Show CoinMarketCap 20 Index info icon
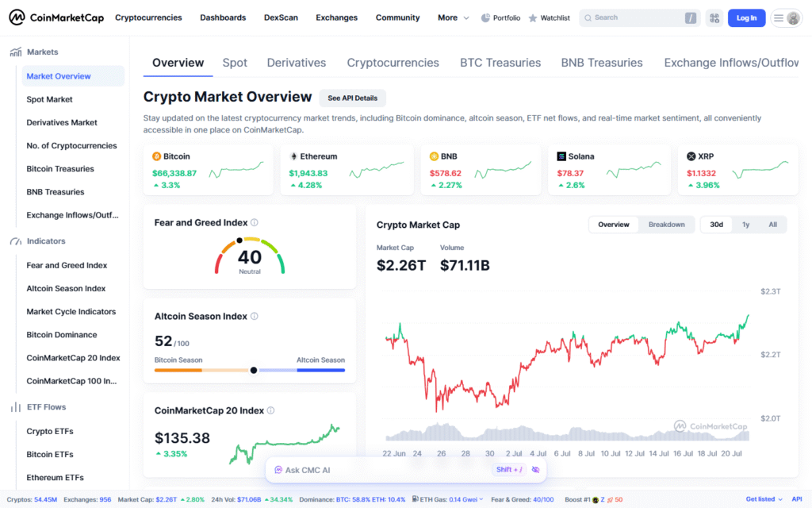 270,410
